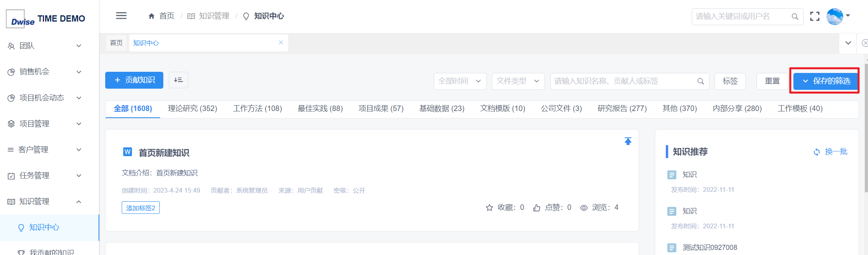Click the search magnifier in the knowledge filter
The height and width of the screenshot is (255, 868).
click(701, 81)
